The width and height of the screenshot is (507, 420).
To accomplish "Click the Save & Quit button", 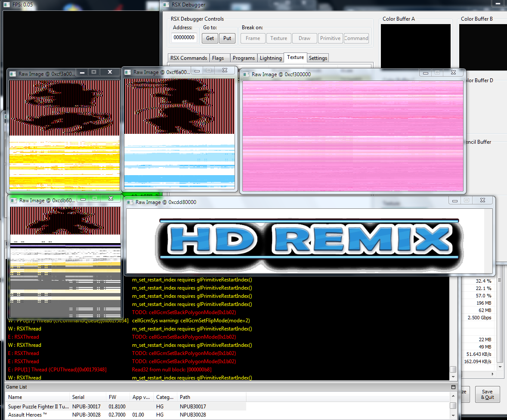I will coord(487,395).
